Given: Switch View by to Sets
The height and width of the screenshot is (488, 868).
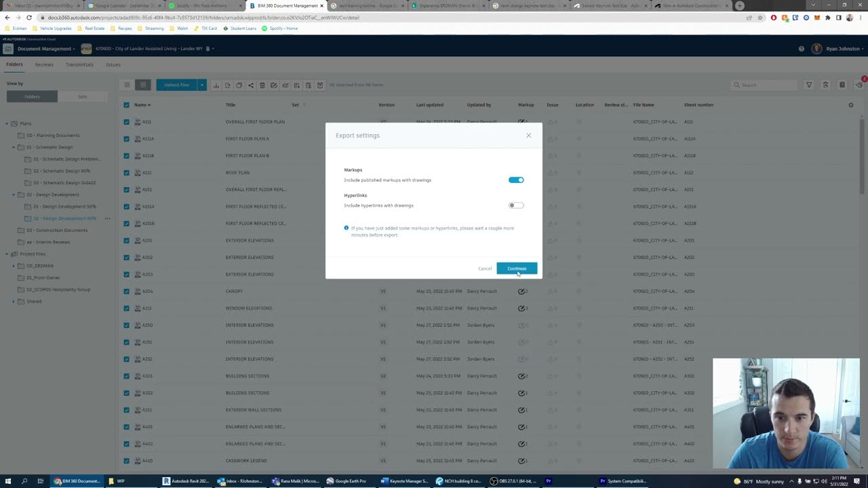Looking at the screenshot, I should (x=82, y=96).
